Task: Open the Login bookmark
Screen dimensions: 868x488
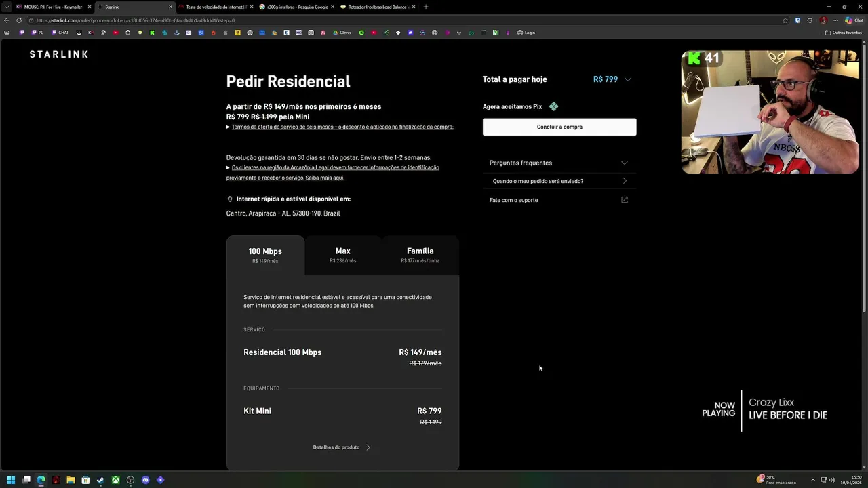Action: [526, 33]
